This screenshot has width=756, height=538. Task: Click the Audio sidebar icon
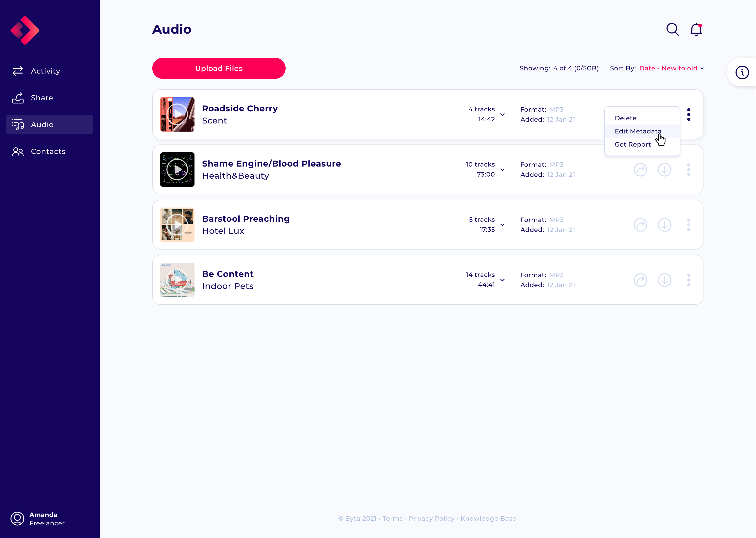point(19,124)
